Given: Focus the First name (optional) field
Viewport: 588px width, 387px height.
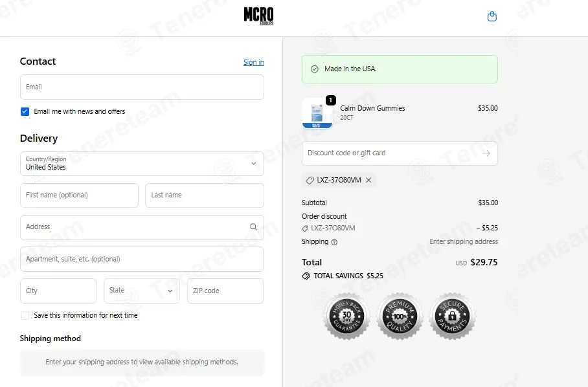Looking at the screenshot, I should 79,195.
